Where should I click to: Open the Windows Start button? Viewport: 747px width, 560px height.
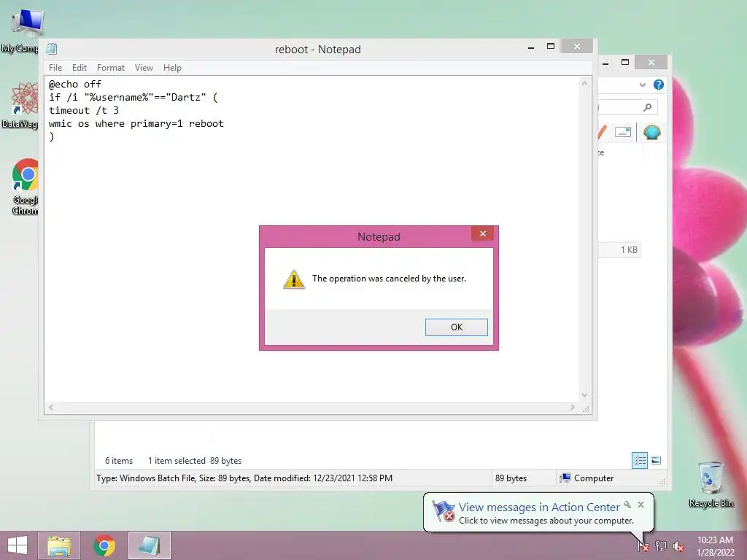tap(18, 545)
